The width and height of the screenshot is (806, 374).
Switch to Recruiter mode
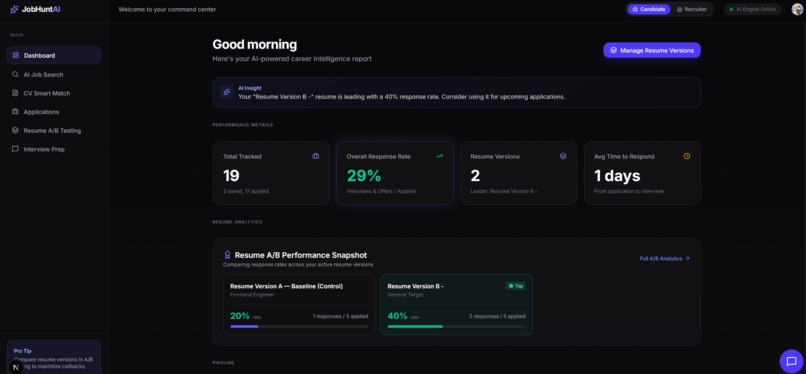click(692, 9)
